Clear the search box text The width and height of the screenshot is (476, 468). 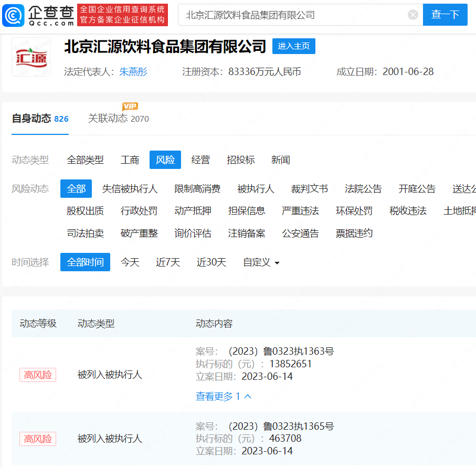[413, 15]
